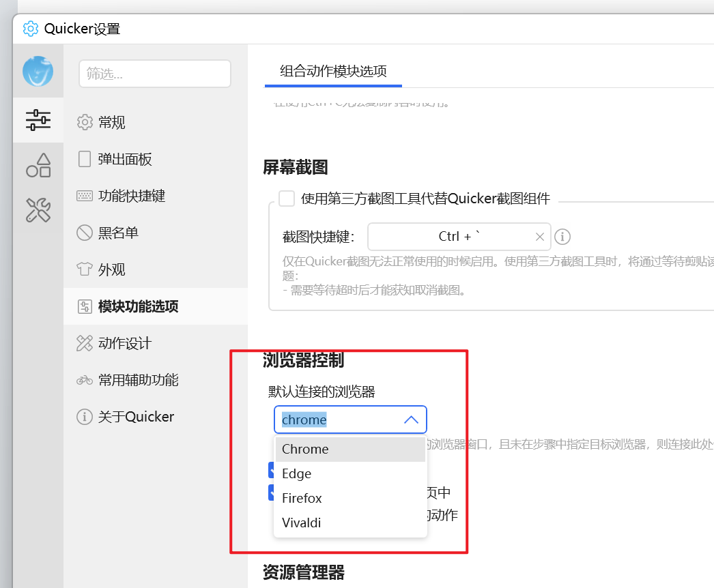Choose Edge from the browser list
This screenshot has height=588, width=714.
pos(350,474)
